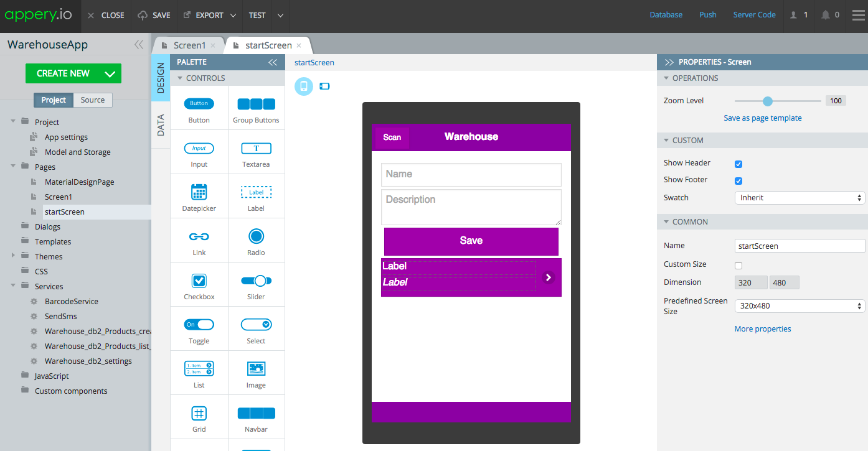Click the Image control icon in palette
Screen dimensions: 868x451
pos(256,368)
